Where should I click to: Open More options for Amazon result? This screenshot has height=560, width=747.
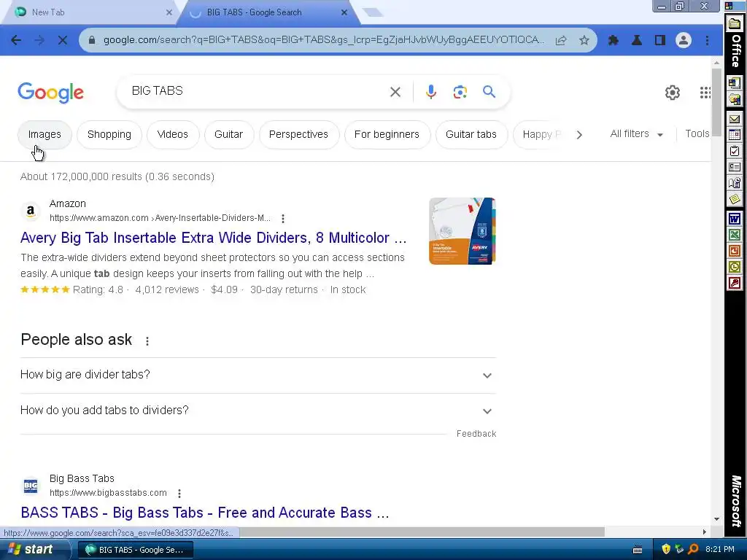[x=283, y=219]
